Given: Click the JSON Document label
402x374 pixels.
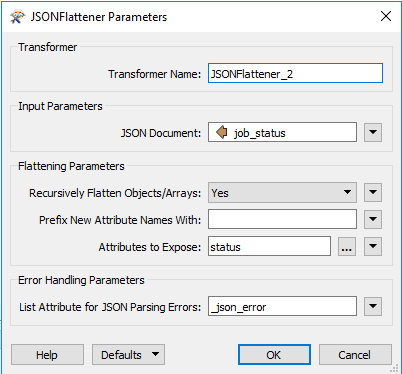Looking at the screenshot, I should pos(161,133).
